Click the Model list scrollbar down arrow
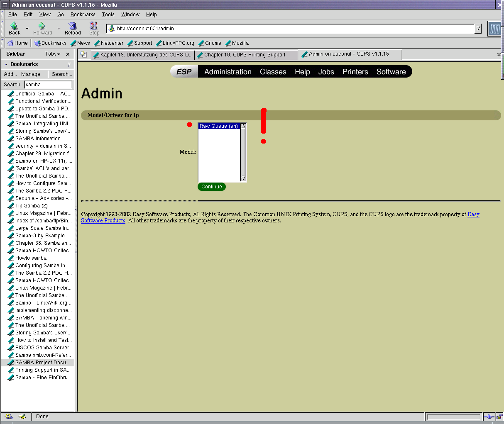 pyautogui.click(x=243, y=178)
